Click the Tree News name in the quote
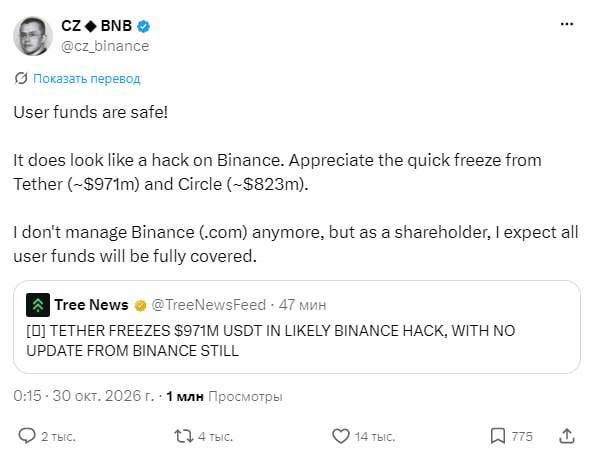 (91, 305)
